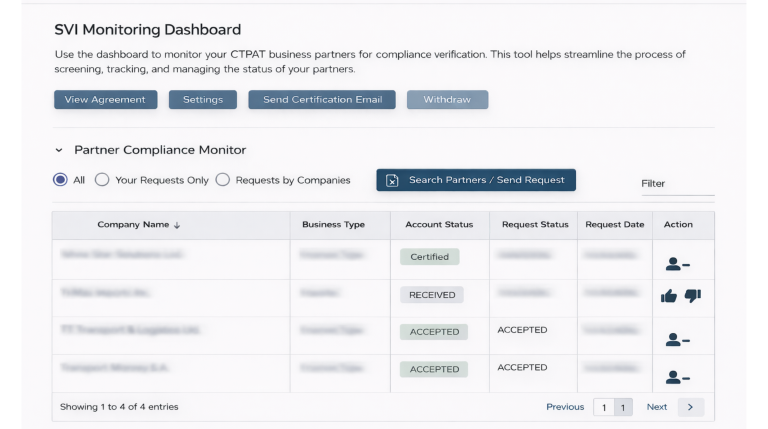
Task: Click the Withdraw button
Action: (x=447, y=99)
